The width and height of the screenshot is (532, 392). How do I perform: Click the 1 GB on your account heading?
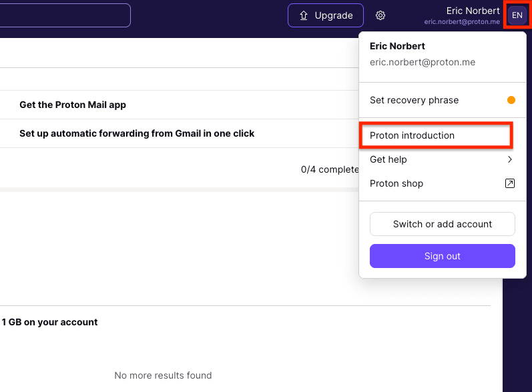pos(50,322)
